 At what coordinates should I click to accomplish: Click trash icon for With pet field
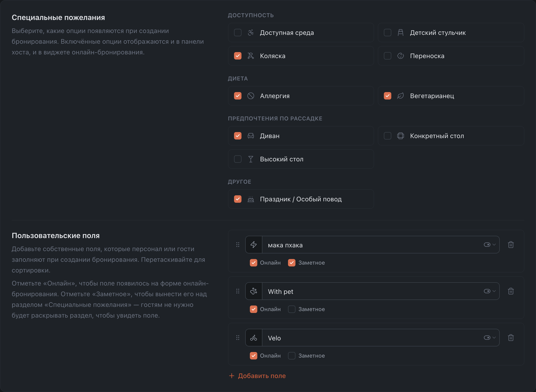click(511, 291)
